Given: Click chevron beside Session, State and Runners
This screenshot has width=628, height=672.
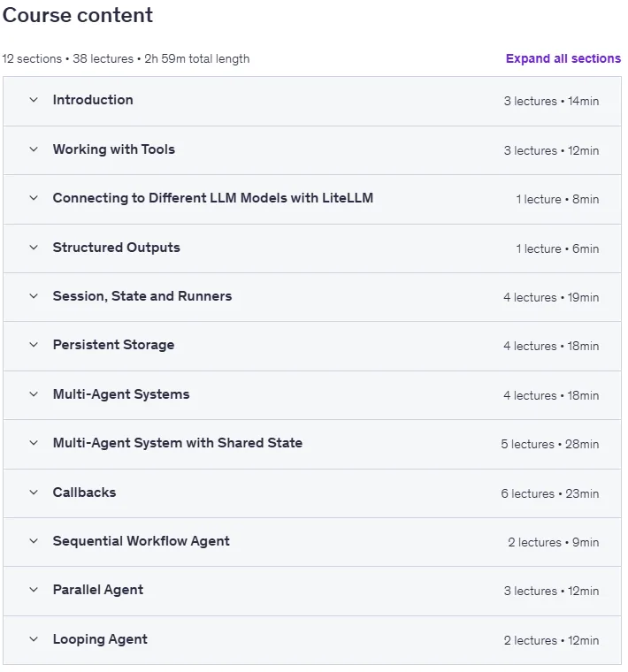Looking at the screenshot, I should [x=34, y=296].
